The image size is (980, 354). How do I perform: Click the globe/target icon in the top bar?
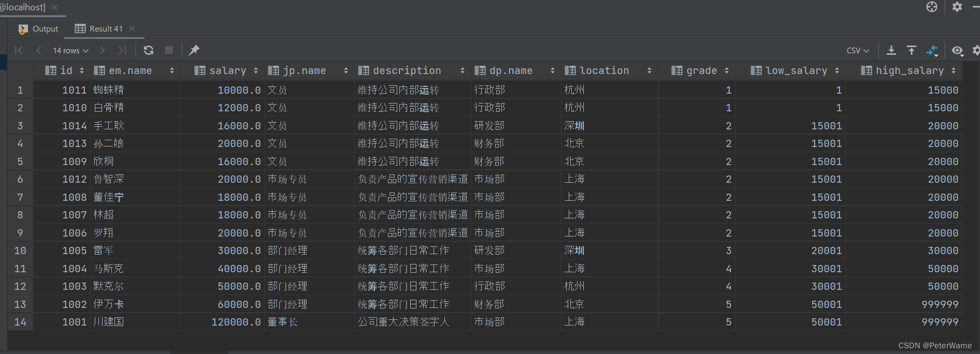coord(932,7)
